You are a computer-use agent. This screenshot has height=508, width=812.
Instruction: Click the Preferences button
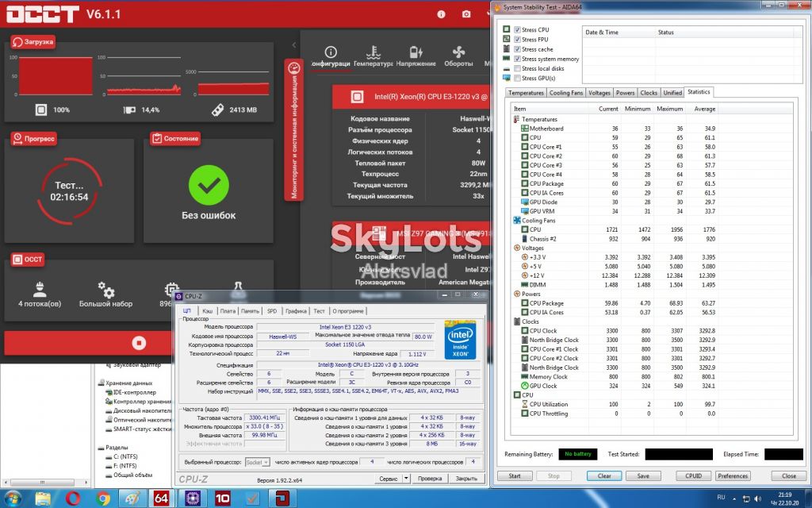(x=733, y=476)
